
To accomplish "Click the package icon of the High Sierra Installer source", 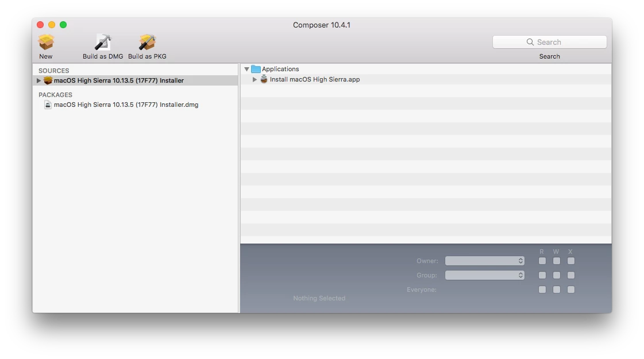I will (48, 80).
